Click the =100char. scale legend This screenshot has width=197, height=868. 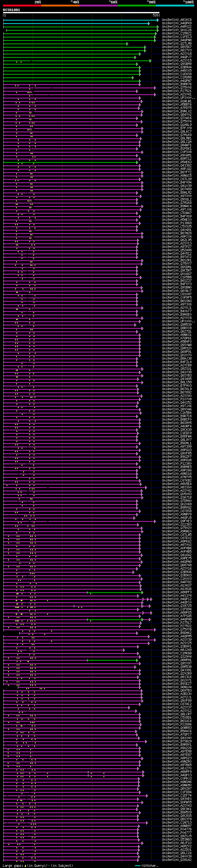coord(147,865)
